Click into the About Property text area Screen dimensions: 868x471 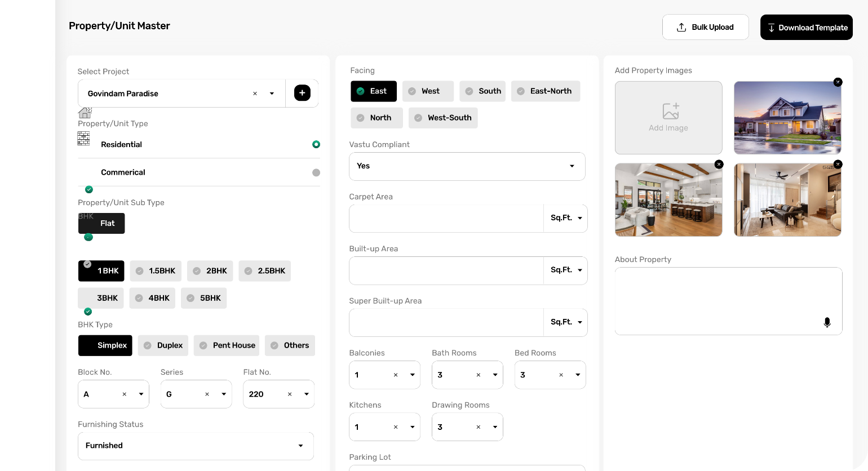tap(729, 301)
